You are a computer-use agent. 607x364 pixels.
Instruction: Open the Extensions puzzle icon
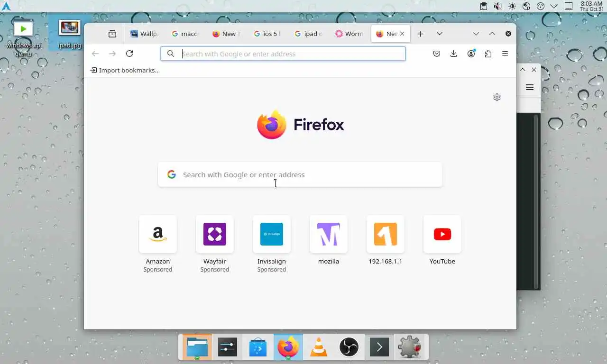[x=488, y=54]
